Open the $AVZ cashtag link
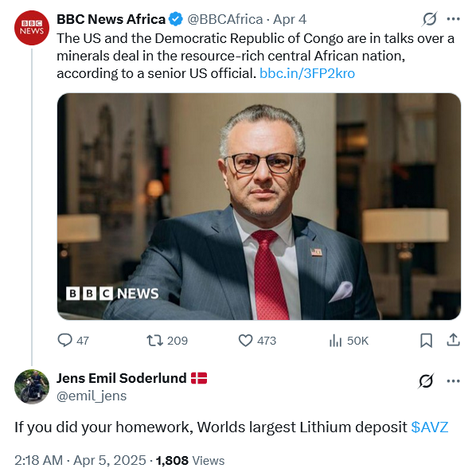 point(430,427)
